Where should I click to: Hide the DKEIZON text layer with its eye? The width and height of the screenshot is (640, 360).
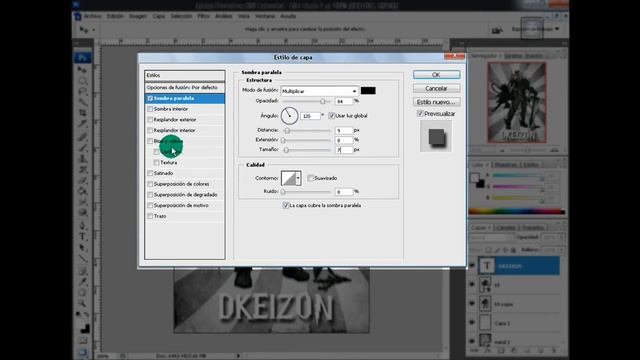click(x=472, y=266)
